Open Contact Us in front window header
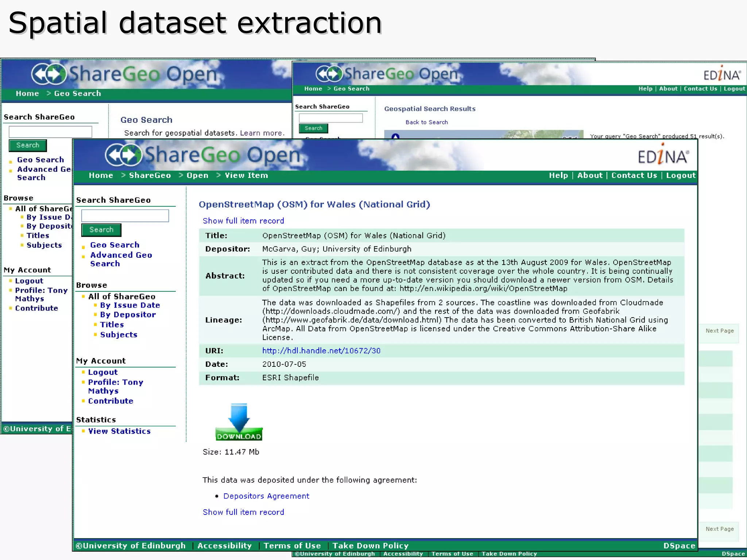The image size is (747, 560). (634, 175)
